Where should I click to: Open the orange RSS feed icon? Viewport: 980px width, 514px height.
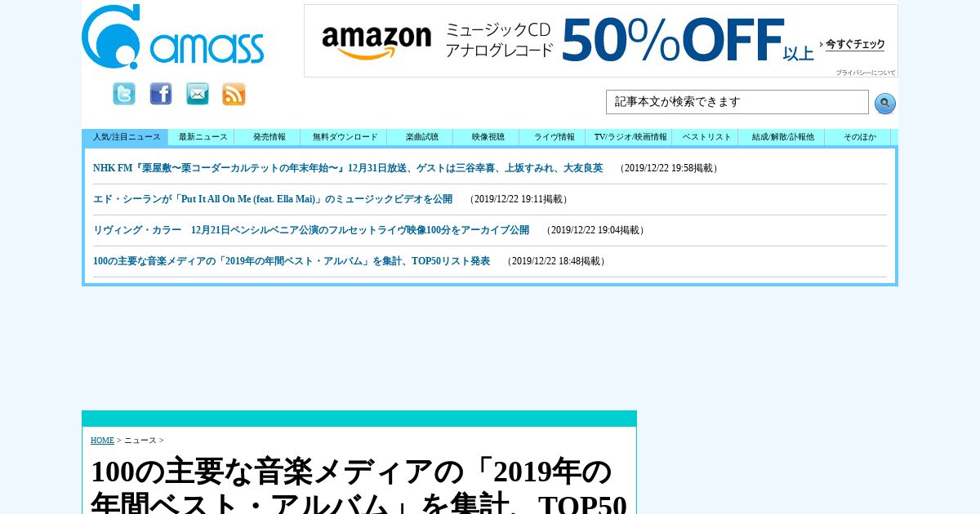pyautogui.click(x=234, y=94)
